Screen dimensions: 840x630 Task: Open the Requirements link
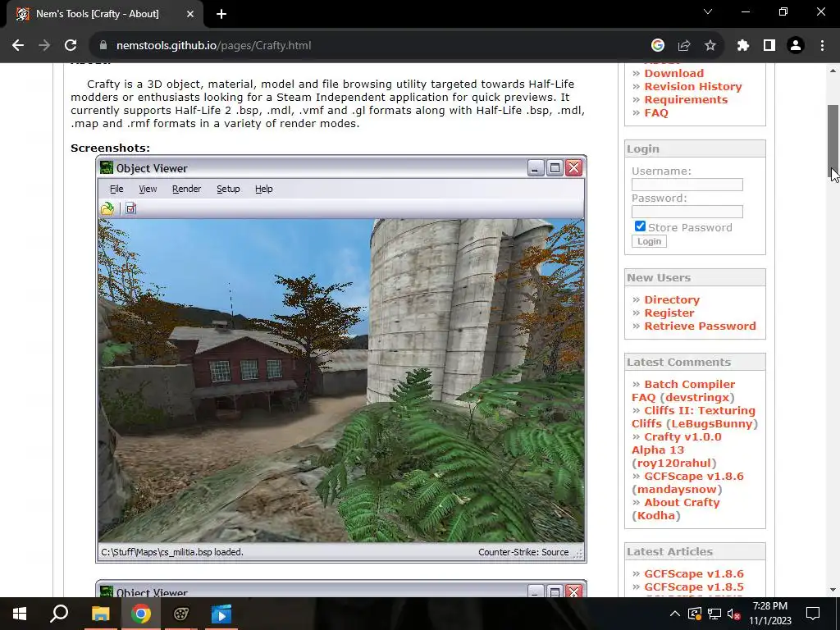686,99
